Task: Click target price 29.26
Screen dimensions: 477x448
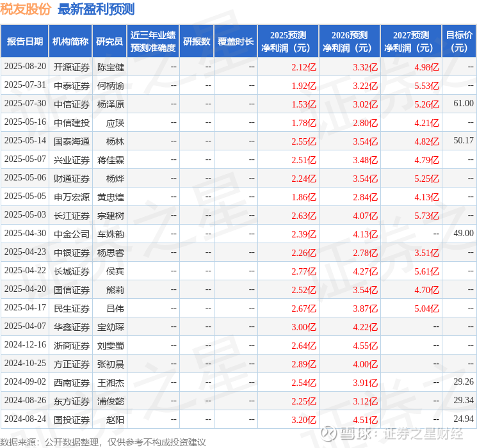Action: [x=464, y=382]
